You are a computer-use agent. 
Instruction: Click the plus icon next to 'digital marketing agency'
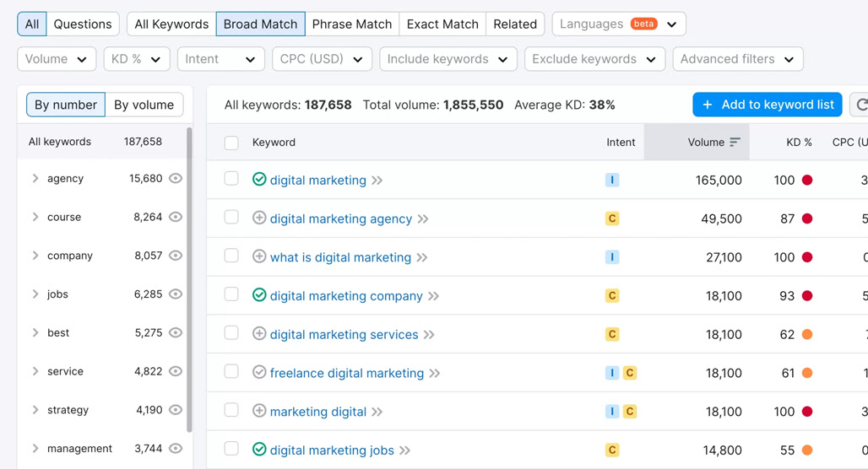coord(259,218)
